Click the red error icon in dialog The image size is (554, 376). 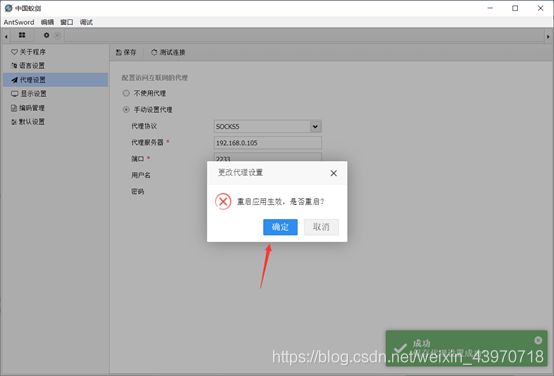[223, 201]
